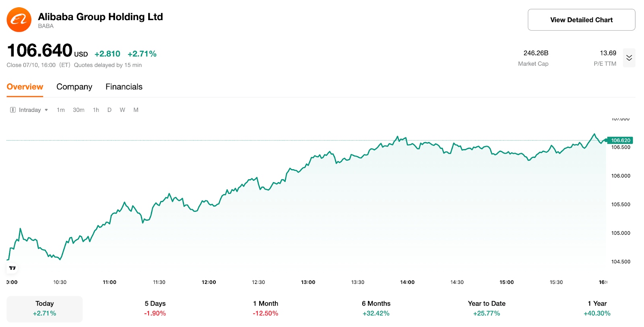Switch to the Company tab
Screen dimensions: 644x327
pyautogui.click(x=74, y=87)
